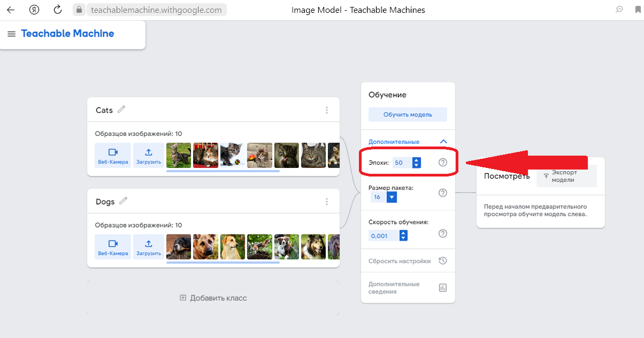644x338 pixels.
Task: Open Дополнительные сведения link
Action: (394, 288)
